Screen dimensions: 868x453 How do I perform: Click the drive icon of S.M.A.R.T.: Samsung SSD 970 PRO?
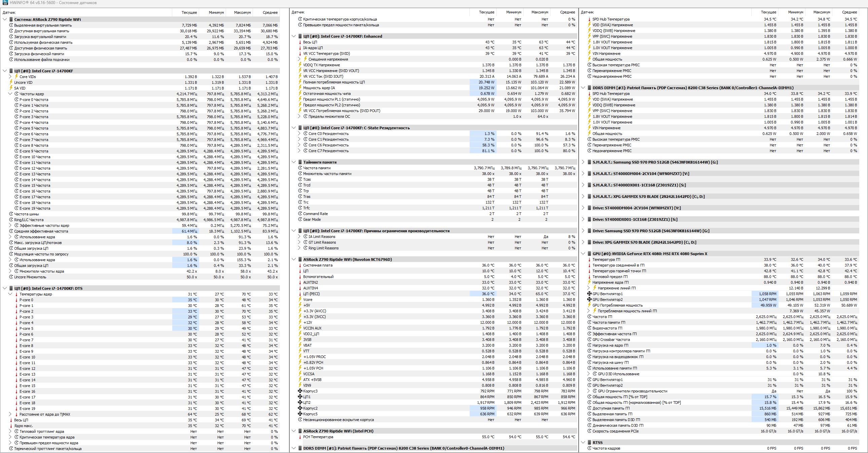(589, 162)
